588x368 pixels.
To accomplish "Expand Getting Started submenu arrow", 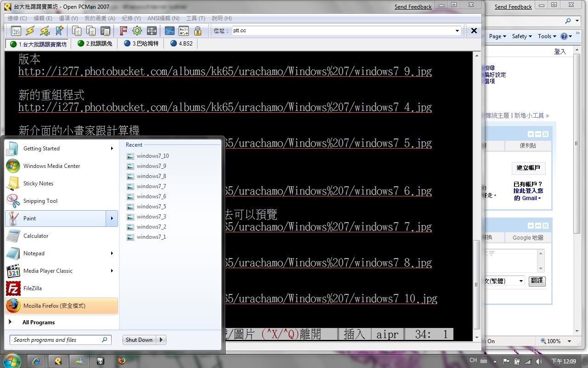I will 112,149.
